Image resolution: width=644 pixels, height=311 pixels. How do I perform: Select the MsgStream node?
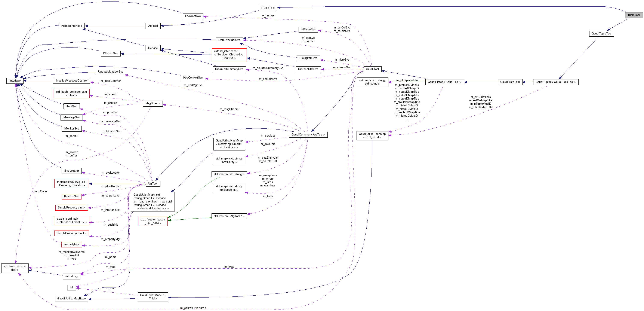click(153, 103)
